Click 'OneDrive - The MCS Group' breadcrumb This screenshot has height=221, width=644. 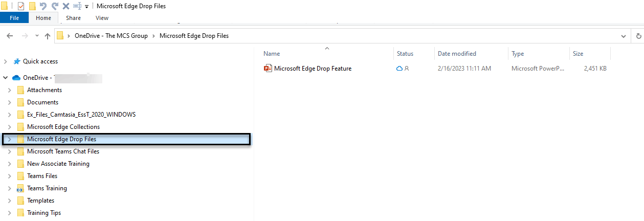pos(111,36)
